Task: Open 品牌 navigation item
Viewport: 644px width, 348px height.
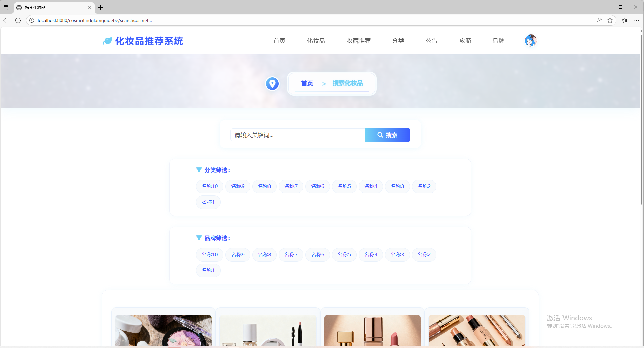Action: pyautogui.click(x=499, y=41)
